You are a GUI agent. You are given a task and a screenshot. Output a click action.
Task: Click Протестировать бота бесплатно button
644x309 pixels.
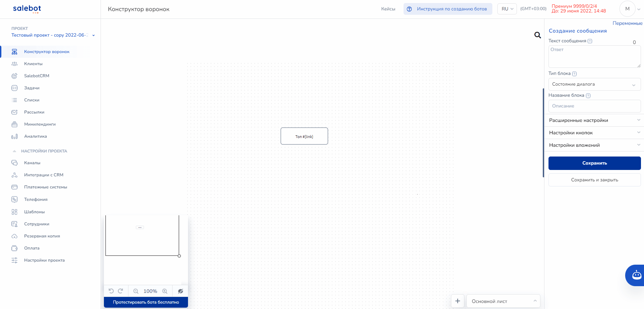coord(146,302)
